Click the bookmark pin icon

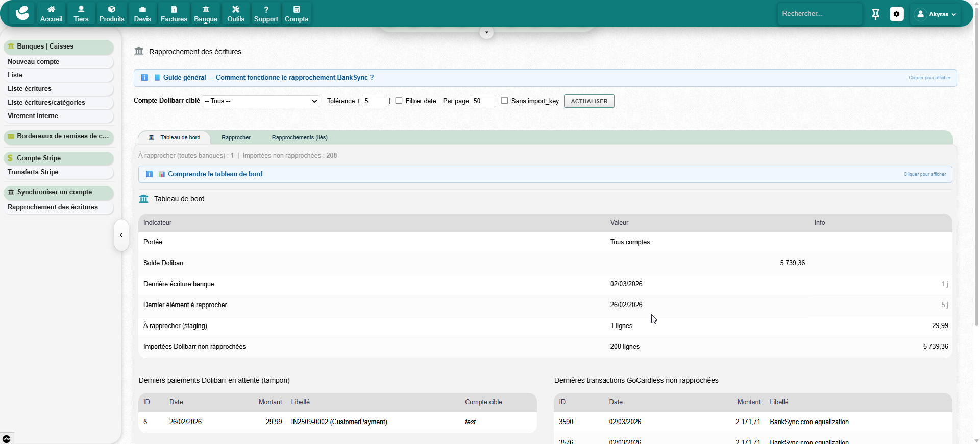875,14
